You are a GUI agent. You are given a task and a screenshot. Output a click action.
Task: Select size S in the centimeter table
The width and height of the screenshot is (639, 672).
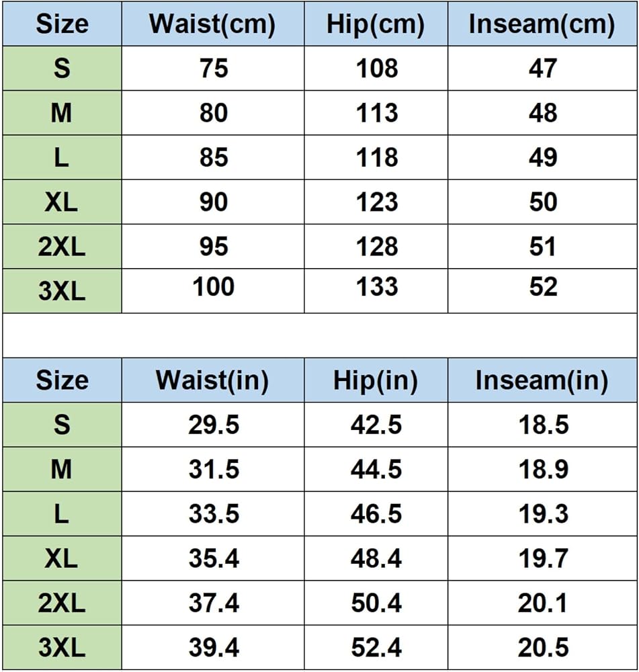[62, 68]
